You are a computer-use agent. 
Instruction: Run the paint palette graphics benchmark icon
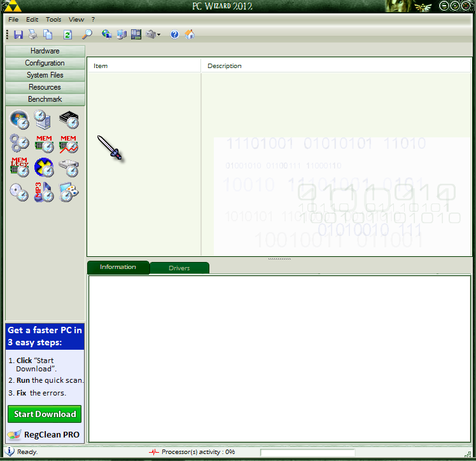(69, 192)
